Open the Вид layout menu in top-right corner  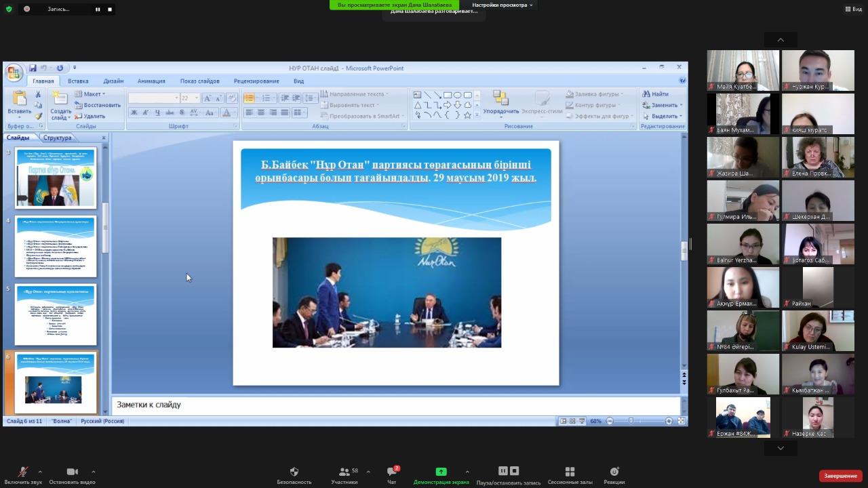point(852,9)
